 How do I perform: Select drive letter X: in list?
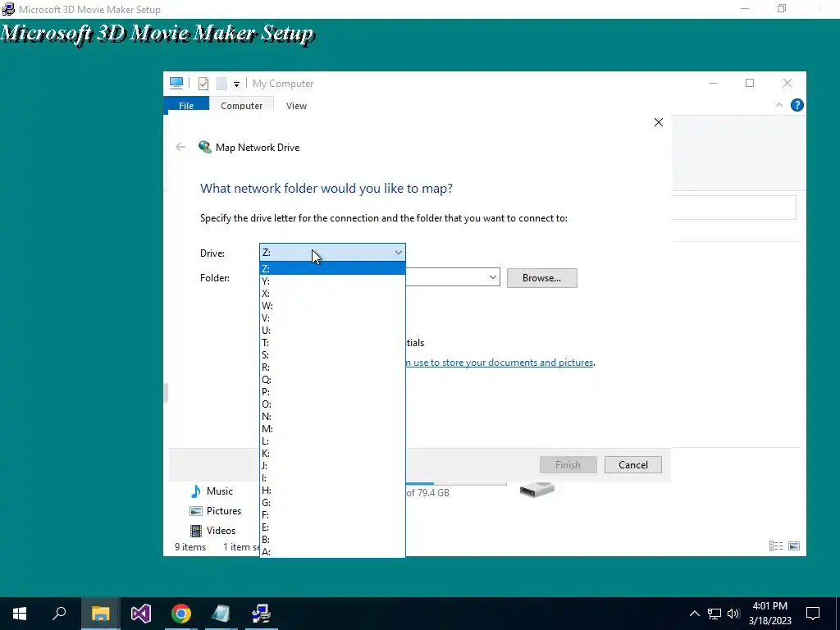(x=333, y=293)
